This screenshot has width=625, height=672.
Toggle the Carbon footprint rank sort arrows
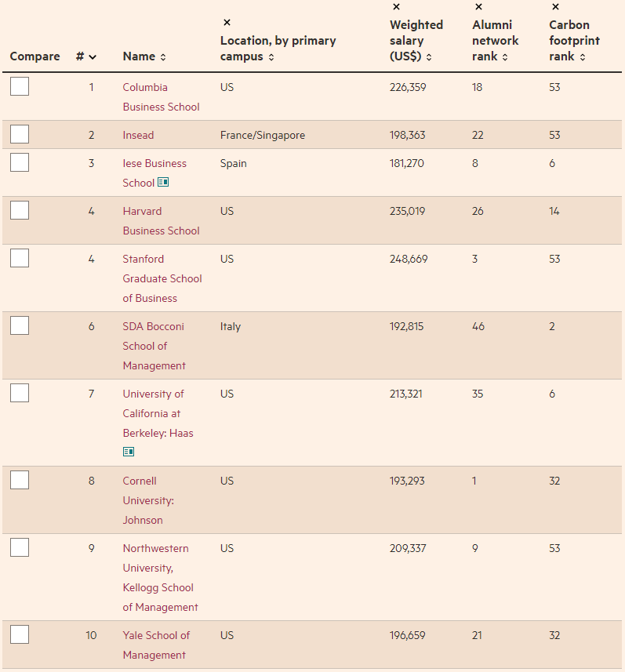click(583, 57)
